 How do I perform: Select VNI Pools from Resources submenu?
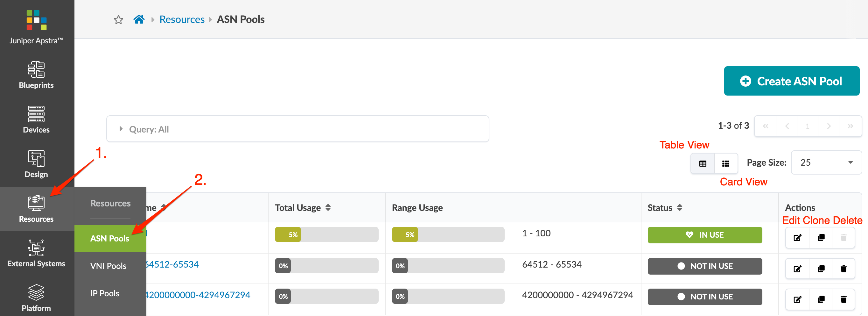(108, 266)
